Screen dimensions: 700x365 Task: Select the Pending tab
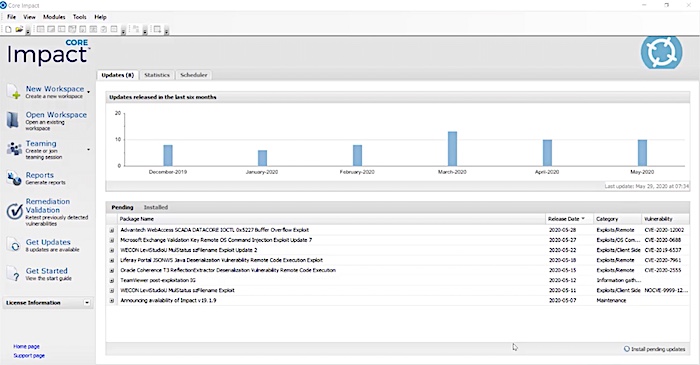coord(122,207)
